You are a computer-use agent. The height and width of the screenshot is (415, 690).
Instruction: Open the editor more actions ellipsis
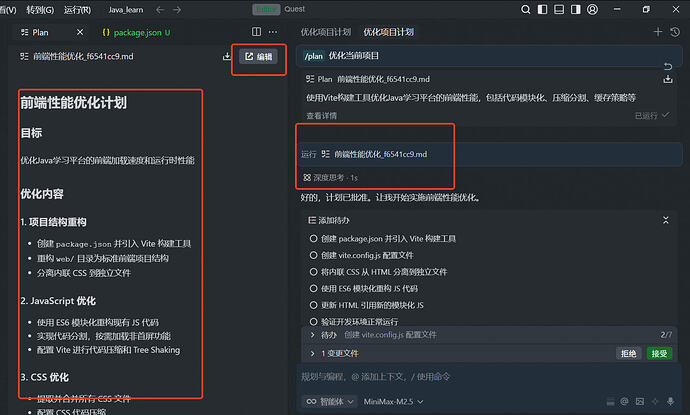[273, 32]
